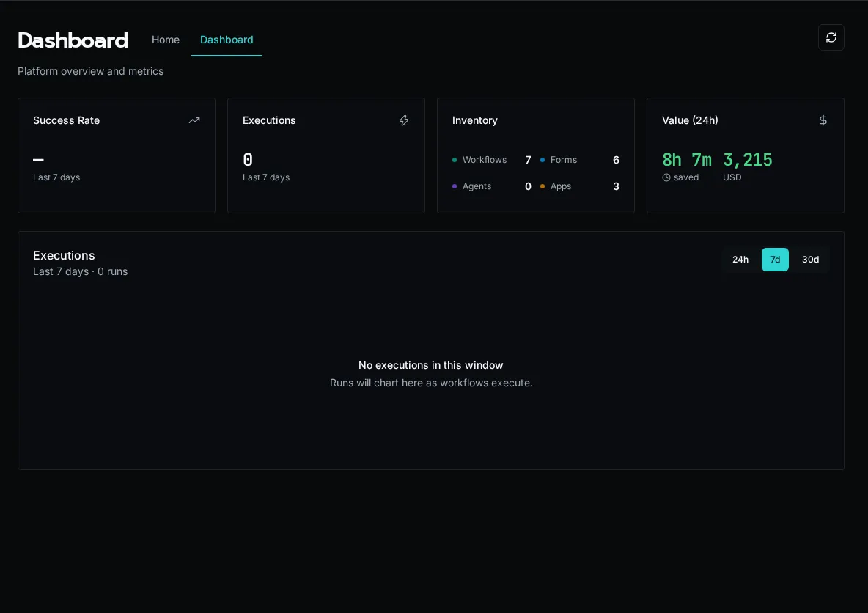Click the No executions in this window message
The image size is (868, 613).
(430, 365)
